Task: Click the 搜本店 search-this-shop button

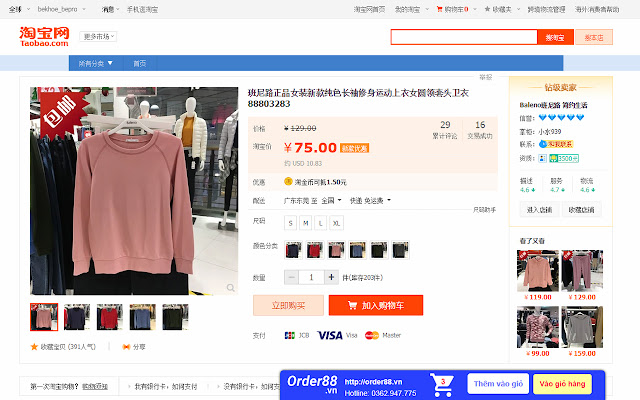Action: 594,37
